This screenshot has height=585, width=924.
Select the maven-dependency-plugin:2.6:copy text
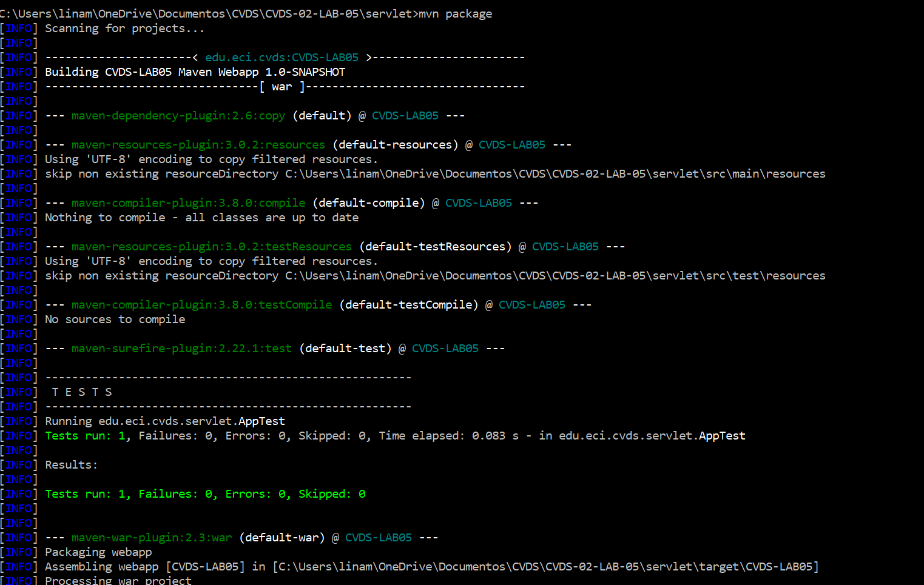(x=178, y=115)
